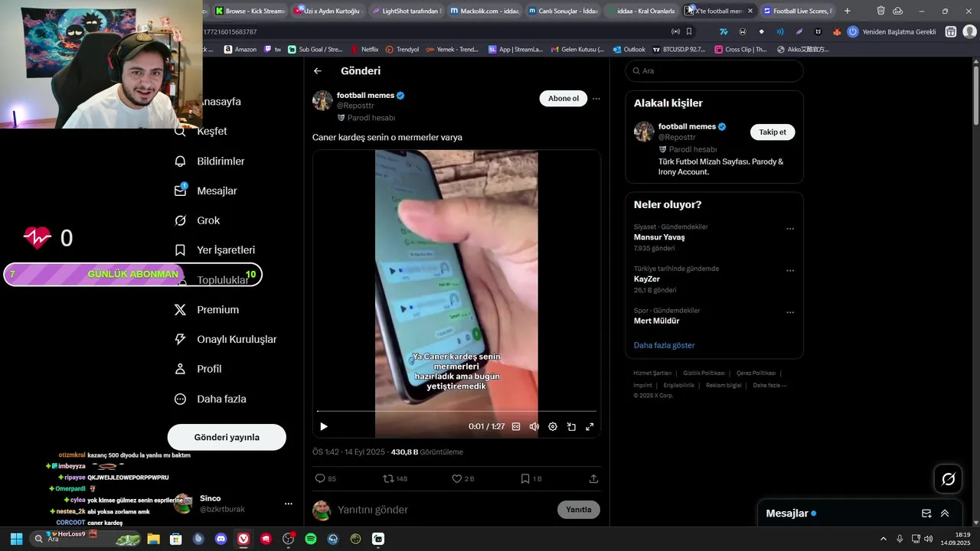
Task: Go back with the arrow beside Gönderi
Action: tap(318, 71)
